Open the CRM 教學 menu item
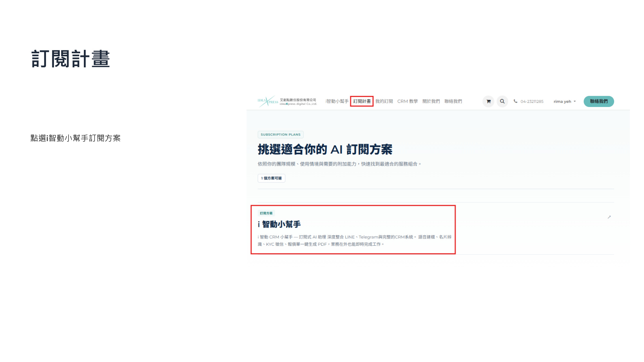This screenshot has width=644, height=362. coord(408,101)
